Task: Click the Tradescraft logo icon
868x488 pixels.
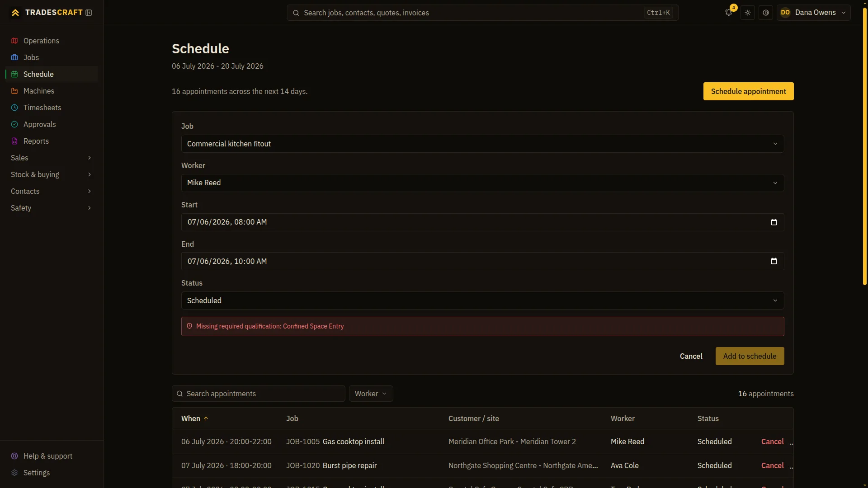Action: pos(15,13)
